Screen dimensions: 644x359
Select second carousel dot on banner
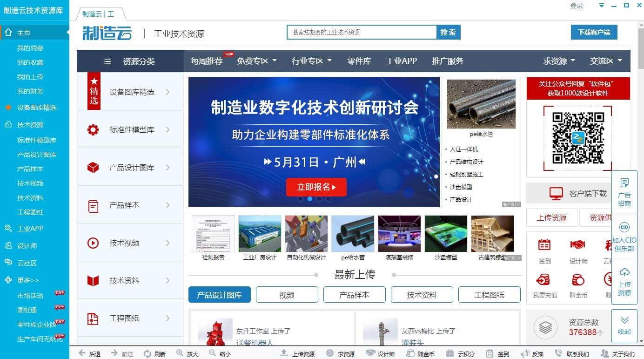pyautogui.click(x=310, y=199)
